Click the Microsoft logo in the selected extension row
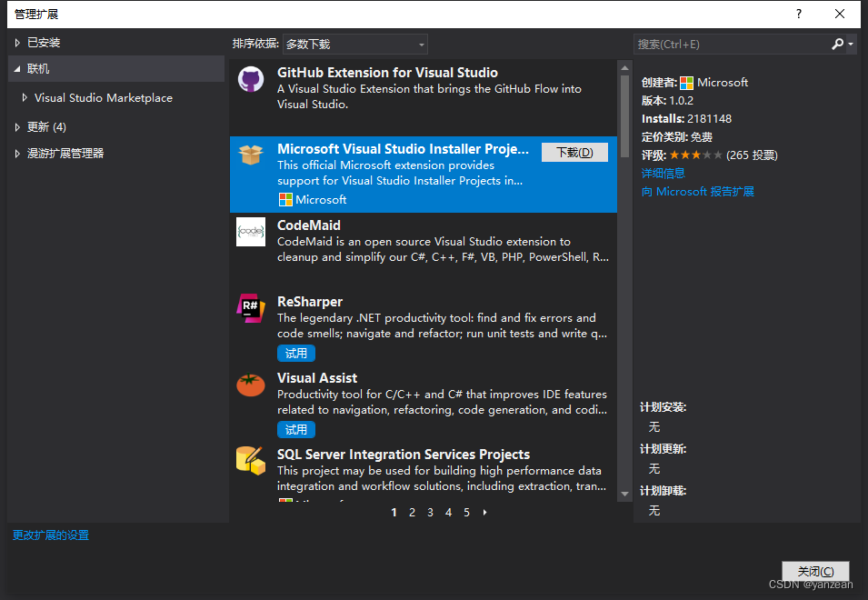 click(x=285, y=200)
